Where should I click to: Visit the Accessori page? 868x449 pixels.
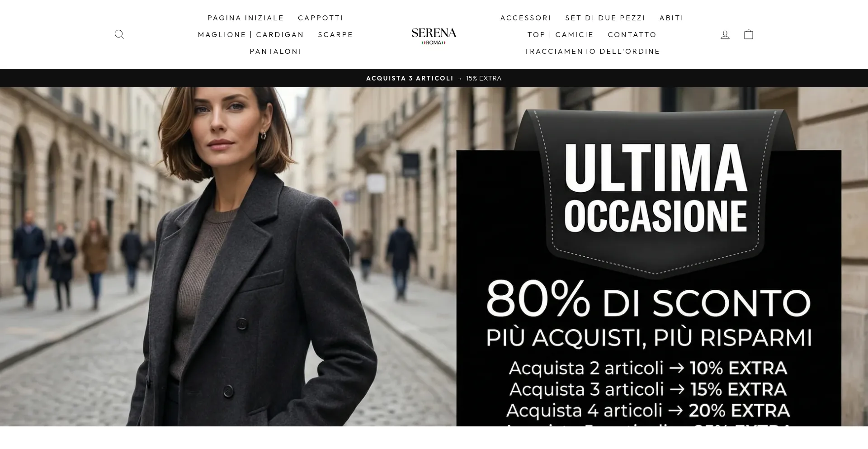(x=526, y=18)
